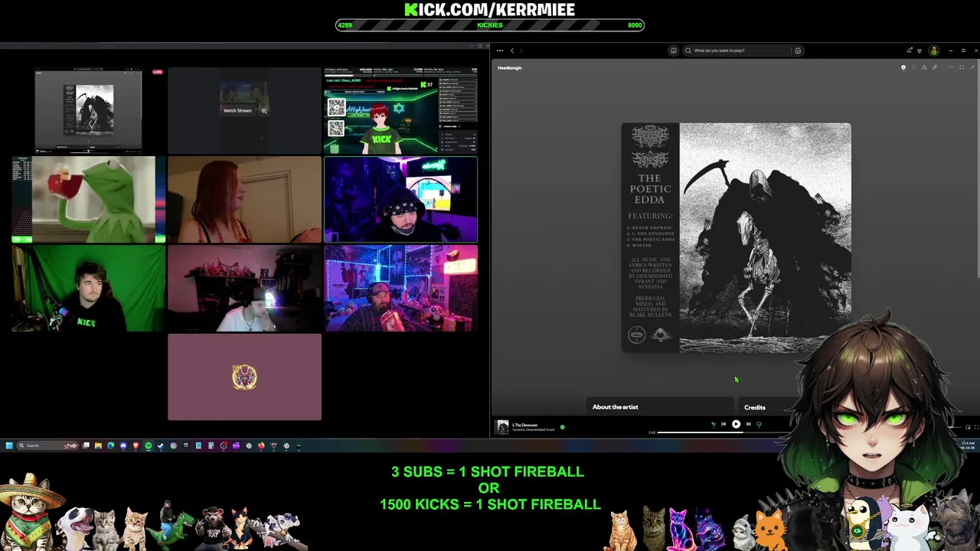Screen dimensions: 980x551
Task: Open the Spotify Home button
Action: click(x=673, y=51)
